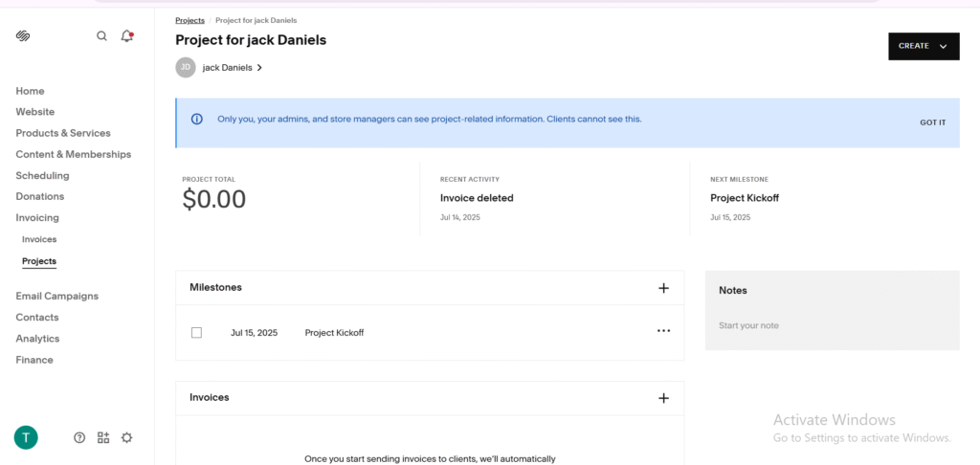980x465 pixels.
Task: Open the notifications bell icon
Action: 127,35
